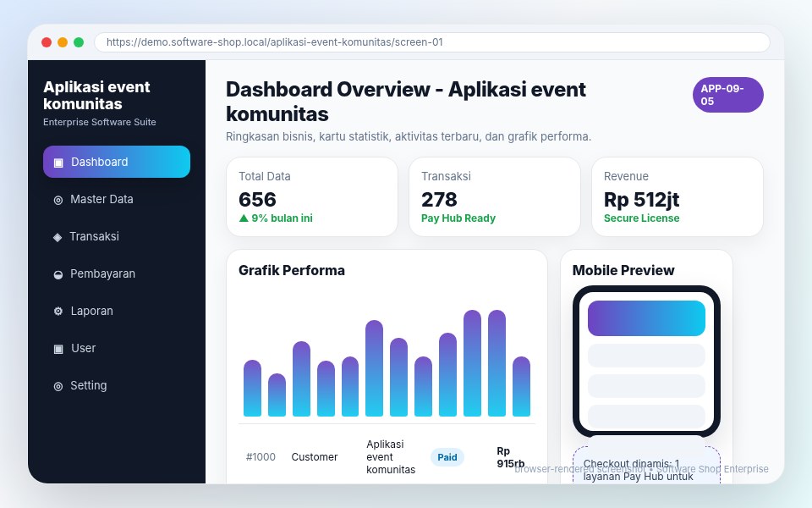Viewport: 812px width, 508px height.
Task: Click the Dashboard square icon in sidebar
Action: pos(58,163)
